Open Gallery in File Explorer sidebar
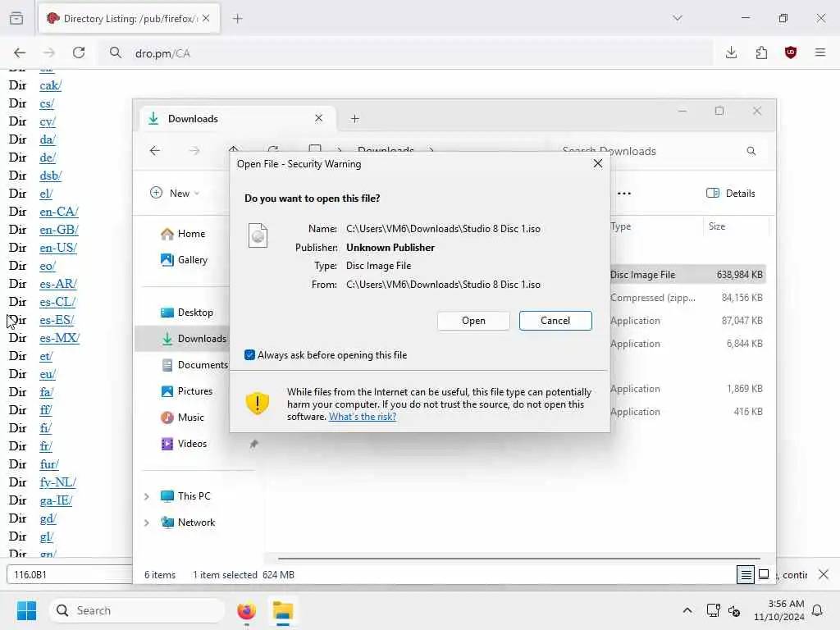Screen dimensions: 840x630 tap(184, 260)
